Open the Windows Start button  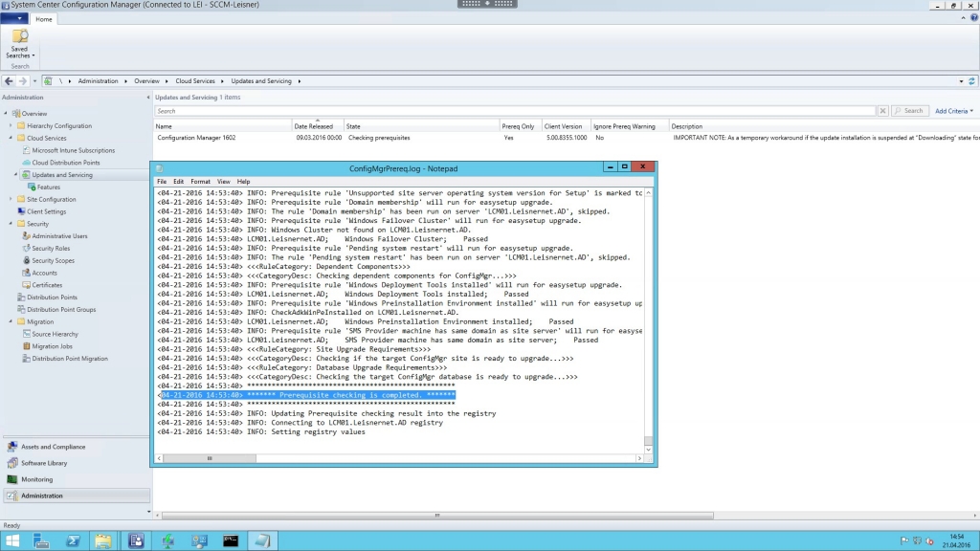11,541
